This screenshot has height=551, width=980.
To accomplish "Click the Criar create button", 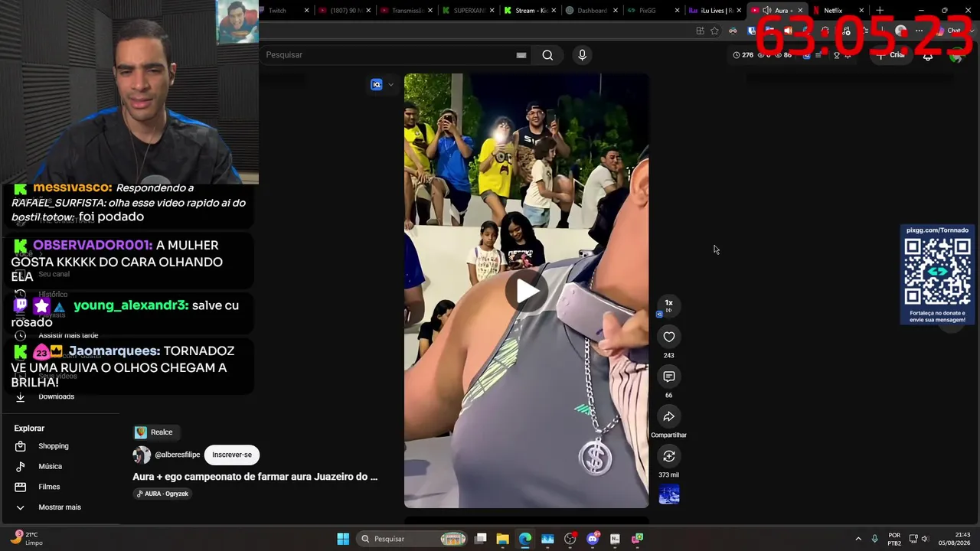I will click(x=891, y=55).
